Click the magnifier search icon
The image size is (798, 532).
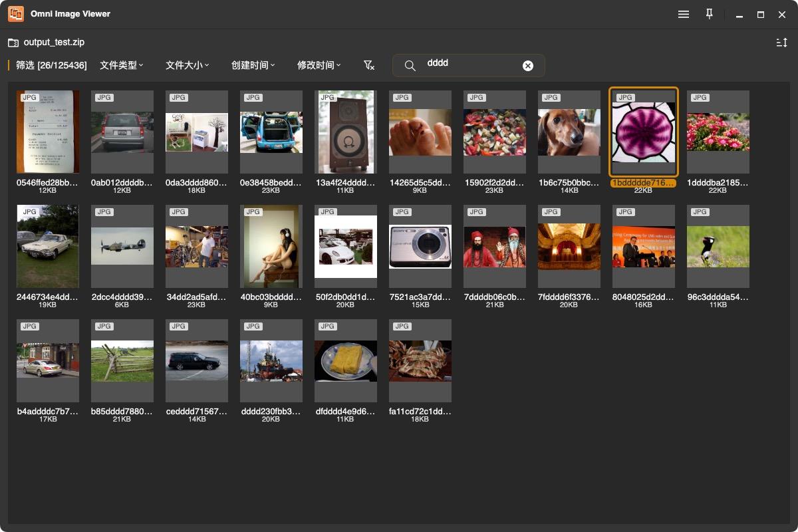(410, 66)
